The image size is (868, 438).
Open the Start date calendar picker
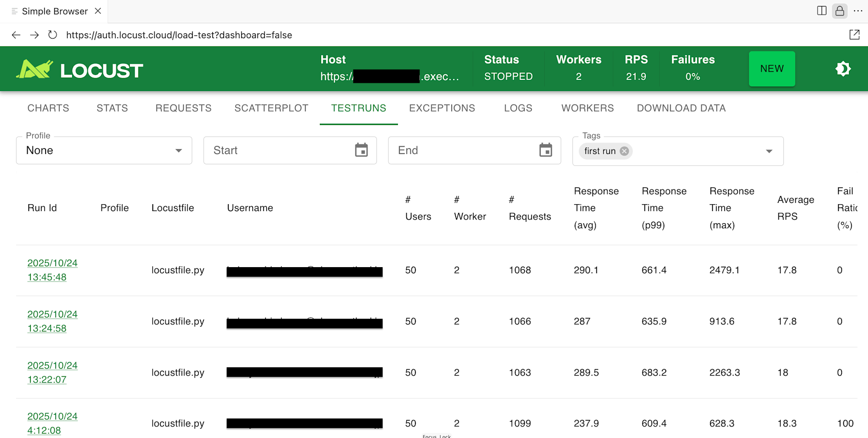(361, 150)
